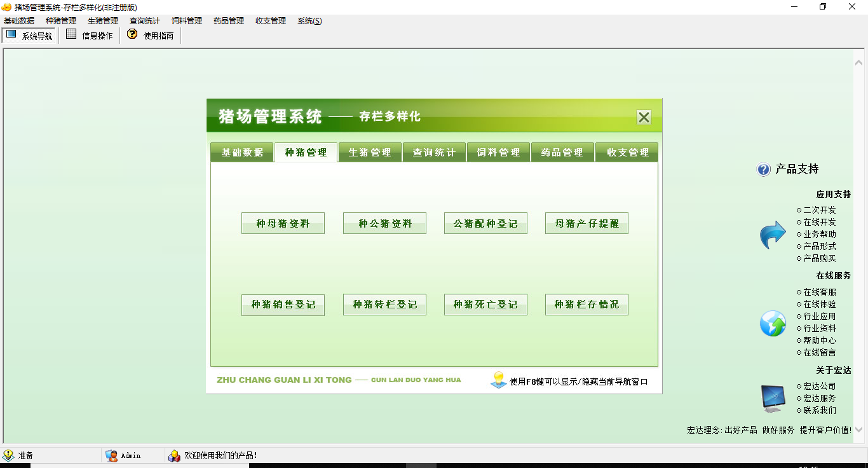Click the light bulb icon beside the F8 hint
The image size is (868, 468).
tap(498, 380)
